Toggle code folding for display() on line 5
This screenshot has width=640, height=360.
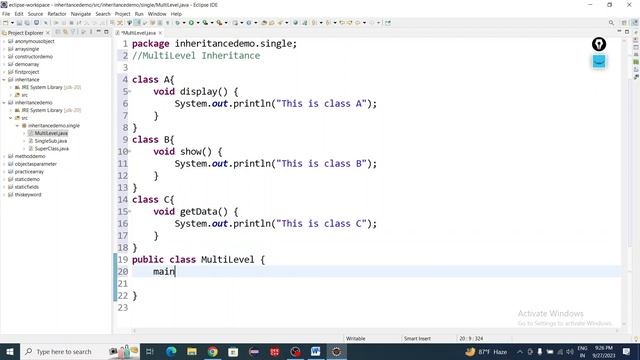pyautogui.click(x=130, y=92)
